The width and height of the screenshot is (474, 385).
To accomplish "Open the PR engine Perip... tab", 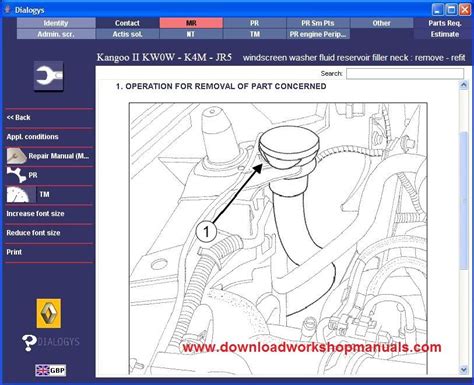I will (x=318, y=34).
